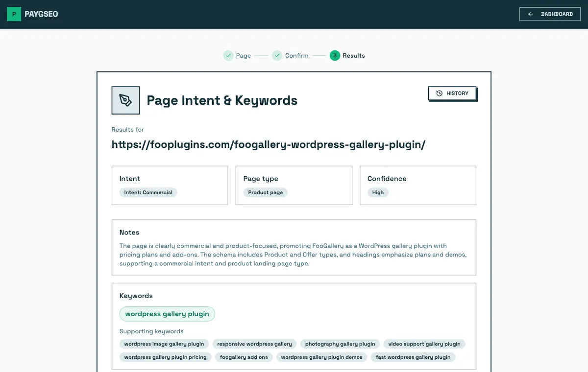
Task: Click responsive wordpress gallery keyword
Action: point(254,344)
